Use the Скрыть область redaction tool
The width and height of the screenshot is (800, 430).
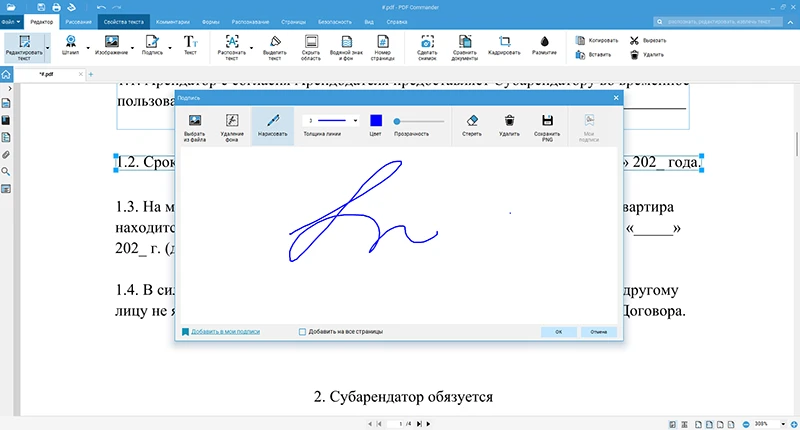point(311,47)
